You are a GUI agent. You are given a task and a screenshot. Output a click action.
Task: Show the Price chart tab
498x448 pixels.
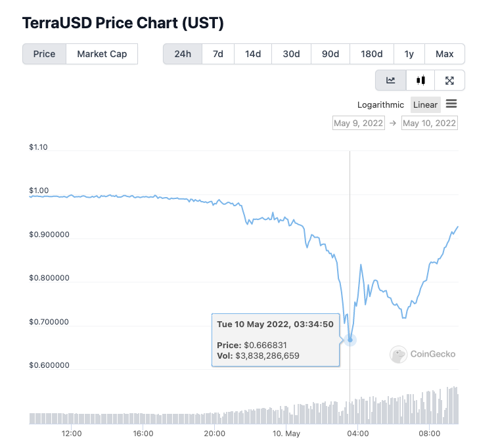[x=44, y=54]
